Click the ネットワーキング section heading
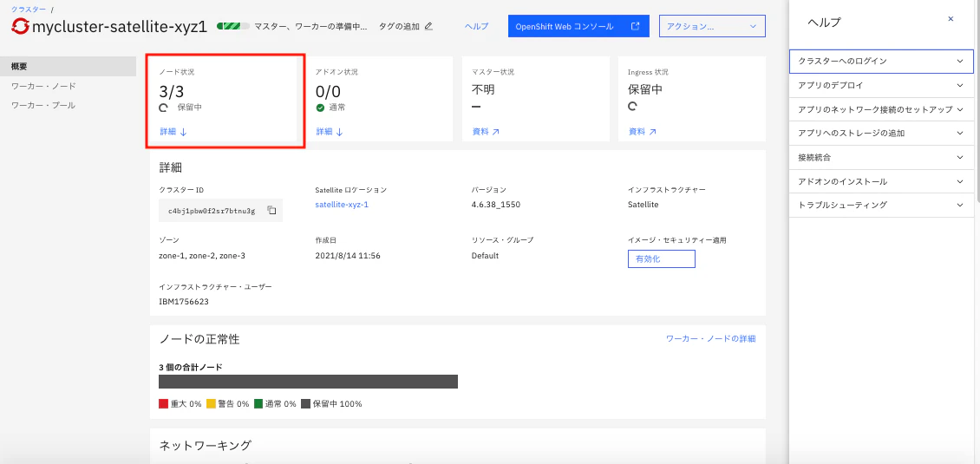980x464 pixels. coord(205,446)
